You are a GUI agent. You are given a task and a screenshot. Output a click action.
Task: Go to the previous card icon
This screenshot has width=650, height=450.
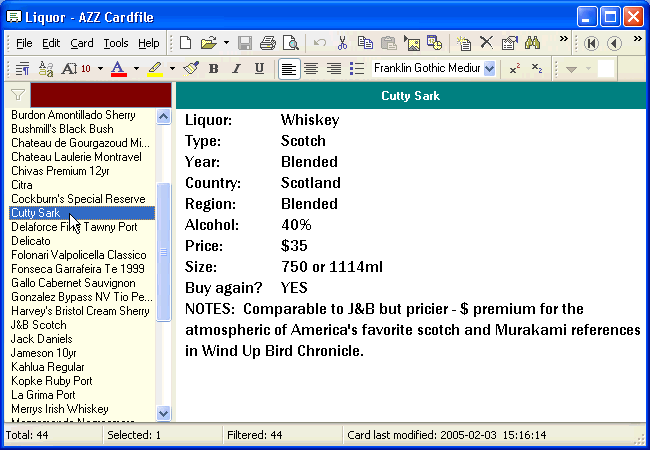coord(614,43)
